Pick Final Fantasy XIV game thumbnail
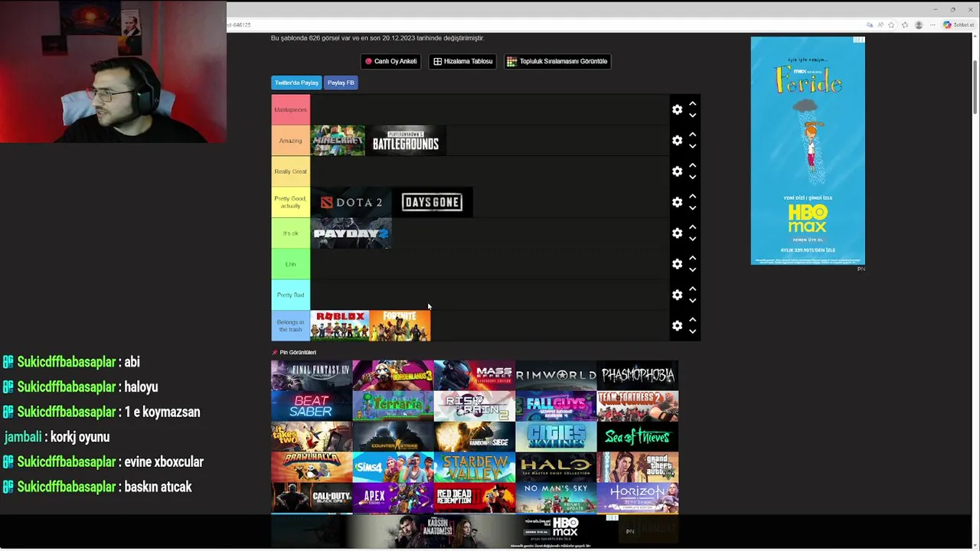980x551 pixels. [312, 376]
